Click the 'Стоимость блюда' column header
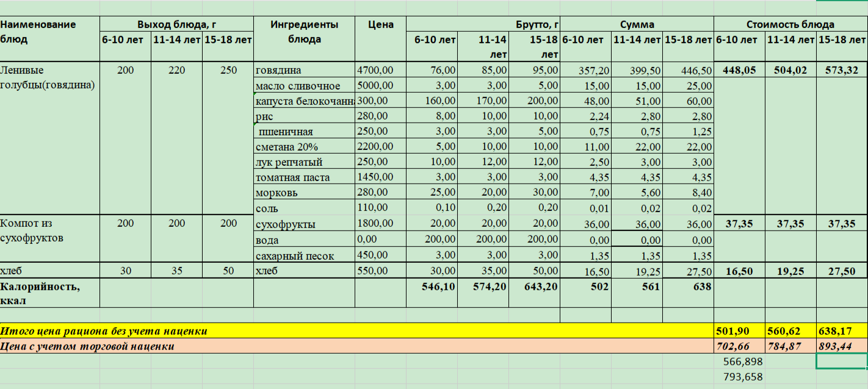The width and height of the screenshot is (868, 389). tap(790, 24)
